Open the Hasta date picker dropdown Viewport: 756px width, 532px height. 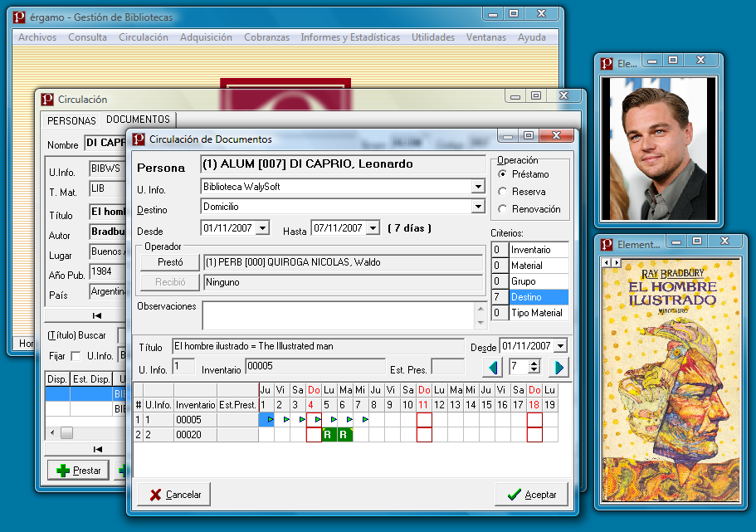pyautogui.click(x=373, y=228)
